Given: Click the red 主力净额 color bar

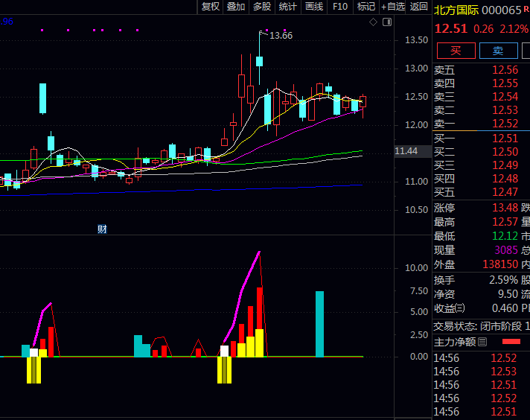Looking at the screenshot, I should [x=511, y=342].
